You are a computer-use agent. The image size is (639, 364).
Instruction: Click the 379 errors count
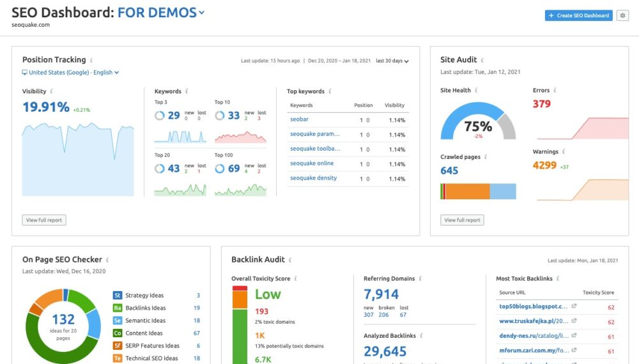(542, 104)
